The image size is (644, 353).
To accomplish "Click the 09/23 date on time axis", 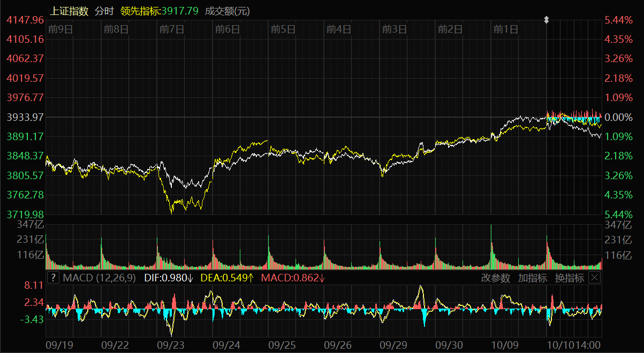I will coord(171,346).
